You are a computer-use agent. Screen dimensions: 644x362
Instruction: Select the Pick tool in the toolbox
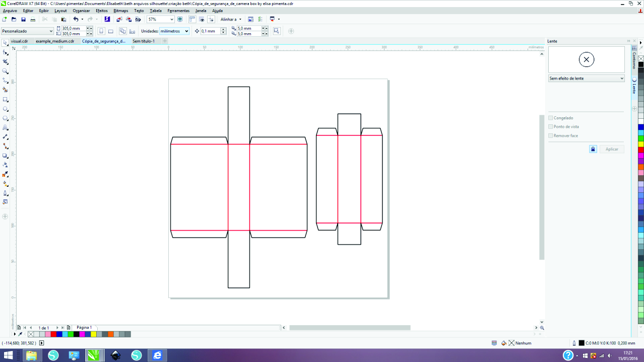(x=5, y=43)
